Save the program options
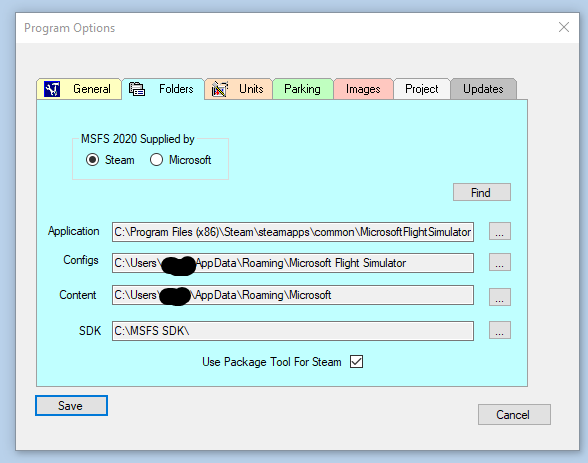The height and width of the screenshot is (463, 588). tap(71, 406)
